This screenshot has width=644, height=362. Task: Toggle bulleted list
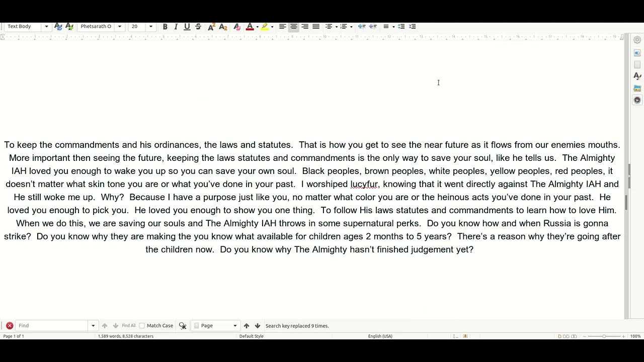coord(329,27)
